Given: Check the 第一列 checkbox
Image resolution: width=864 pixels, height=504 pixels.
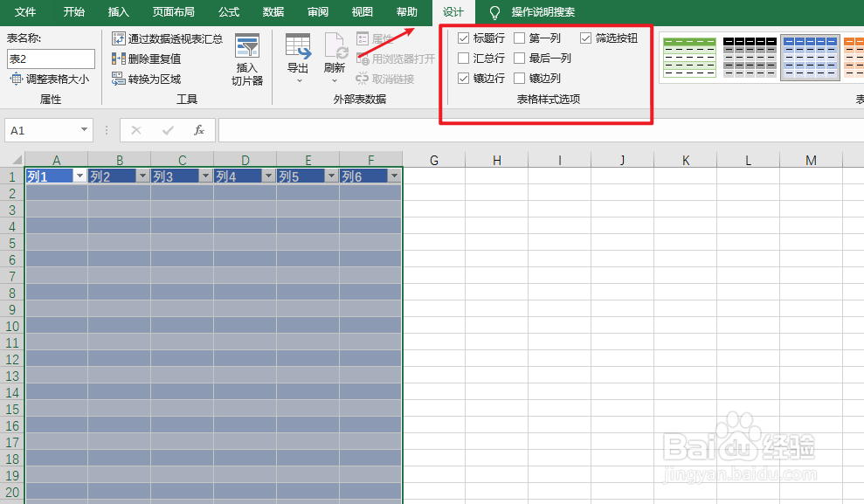Looking at the screenshot, I should click(520, 38).
